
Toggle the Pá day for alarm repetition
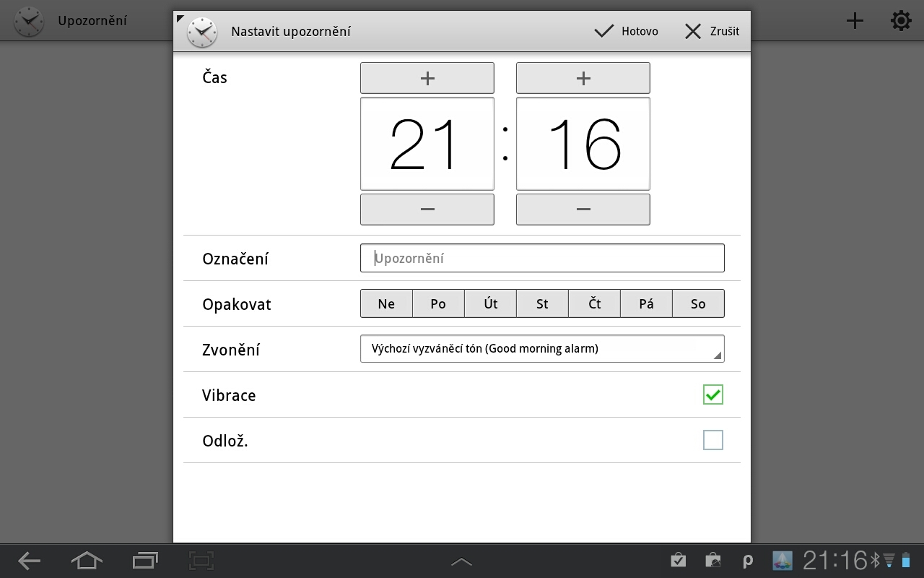click(x=646, y=303)
